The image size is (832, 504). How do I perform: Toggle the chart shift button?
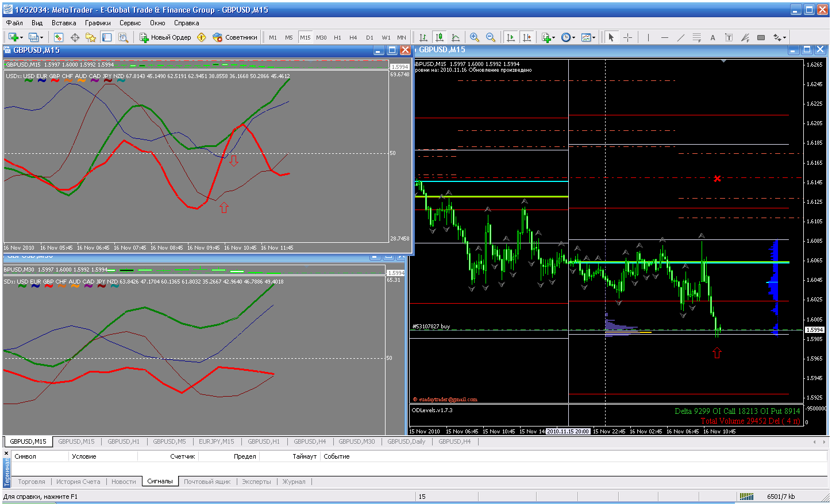[526, 37]
